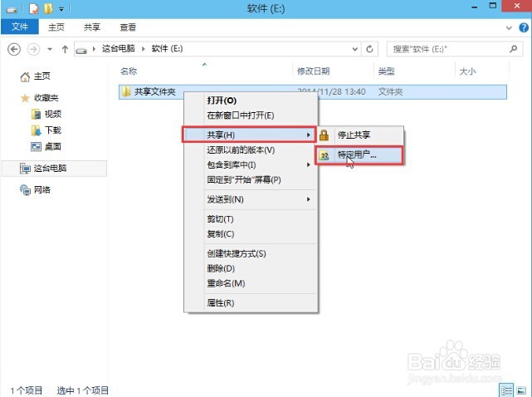
Task: Expand the ribbon with the chevron
Action: click(509, 27)
